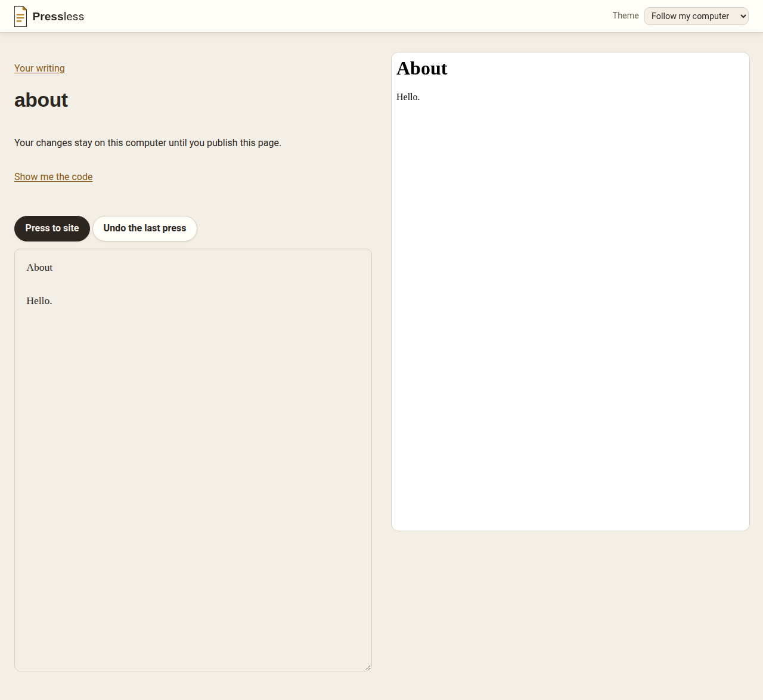Click the textarea resize handle

(368, 667)
